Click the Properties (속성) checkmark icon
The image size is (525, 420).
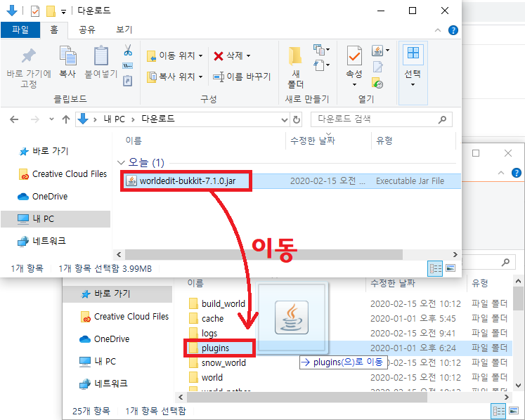coord(354,55)
